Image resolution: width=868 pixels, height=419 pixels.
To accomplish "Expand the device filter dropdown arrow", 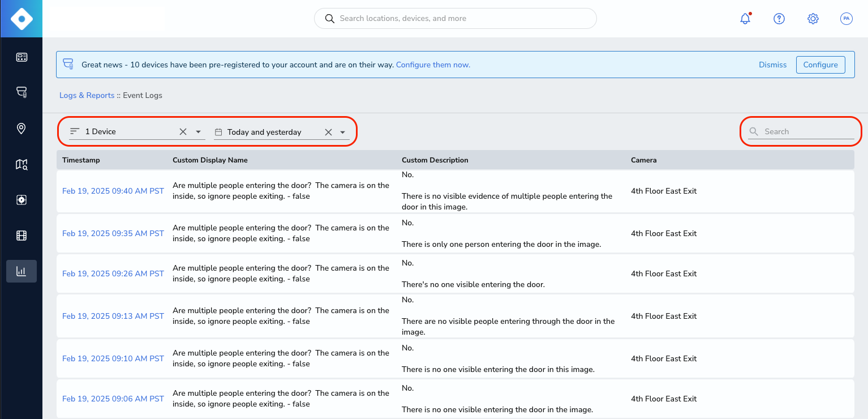I will tap(198, 132).
